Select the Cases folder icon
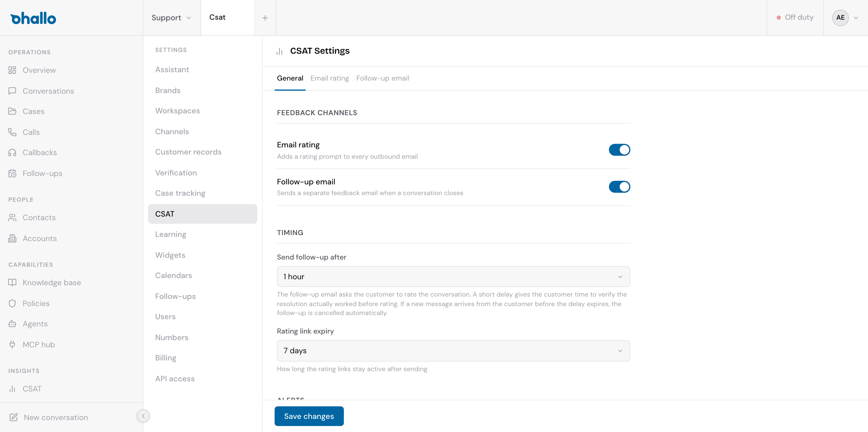The width and height of the screenshot is (868, 432). 12,111
